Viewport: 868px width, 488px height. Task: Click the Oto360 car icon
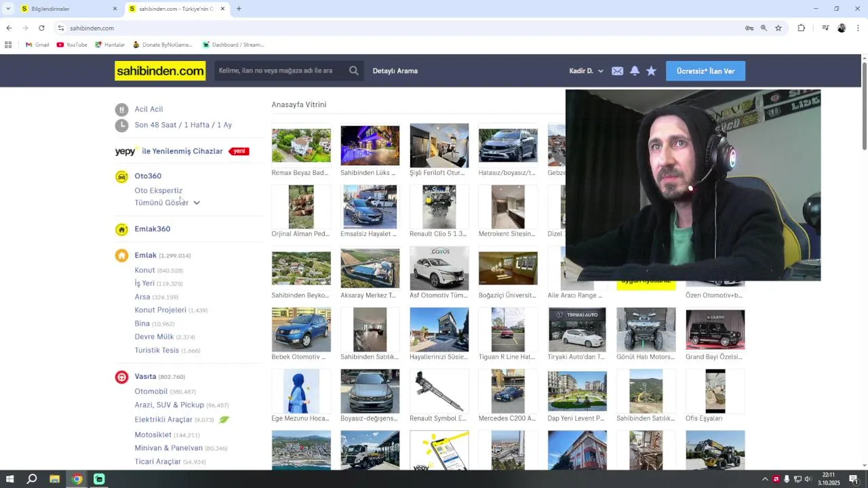(x=121, y=176)
